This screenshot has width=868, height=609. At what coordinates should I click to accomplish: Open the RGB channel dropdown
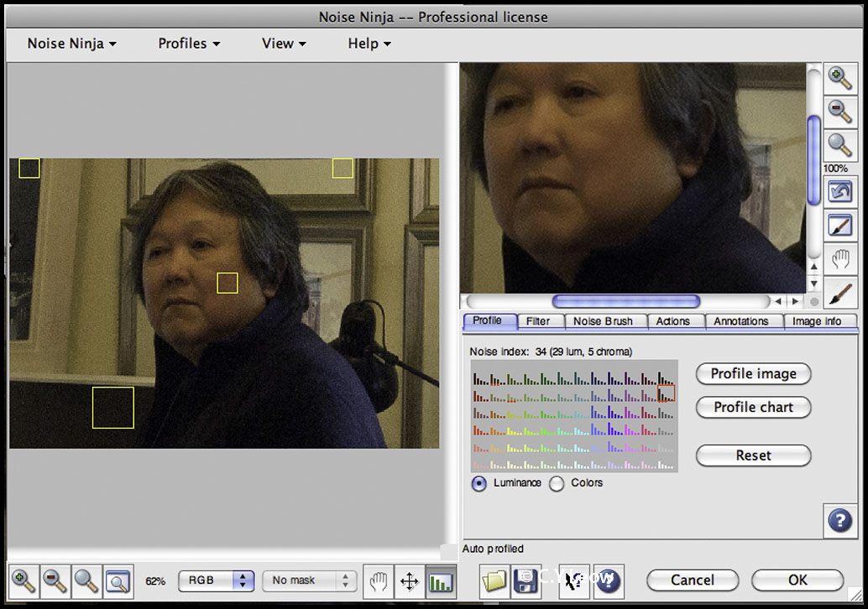216,580
